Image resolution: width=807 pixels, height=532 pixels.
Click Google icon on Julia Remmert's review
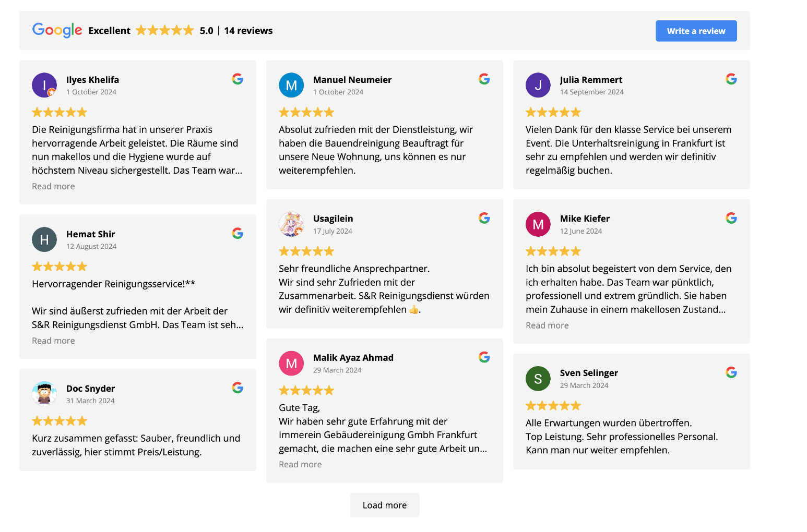pos(731,79)
